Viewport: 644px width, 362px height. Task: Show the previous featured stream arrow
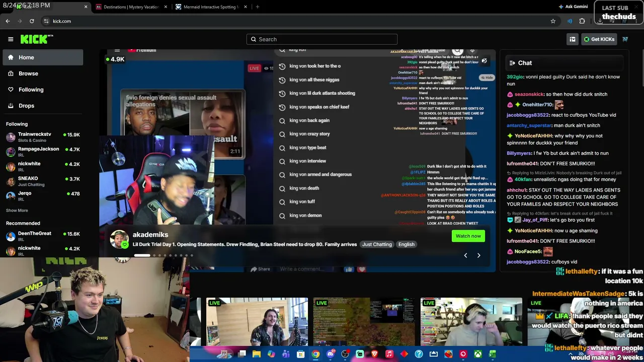coord(465,255)
